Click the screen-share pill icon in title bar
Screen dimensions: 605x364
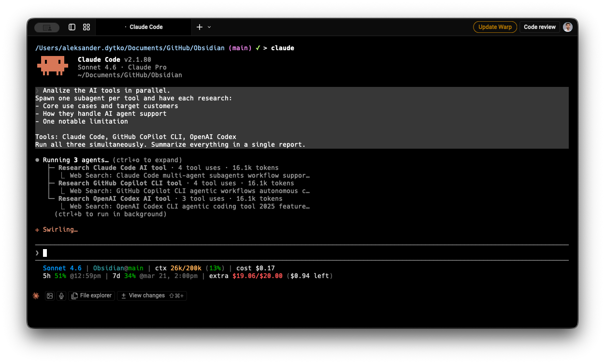[x=47, y=28]
